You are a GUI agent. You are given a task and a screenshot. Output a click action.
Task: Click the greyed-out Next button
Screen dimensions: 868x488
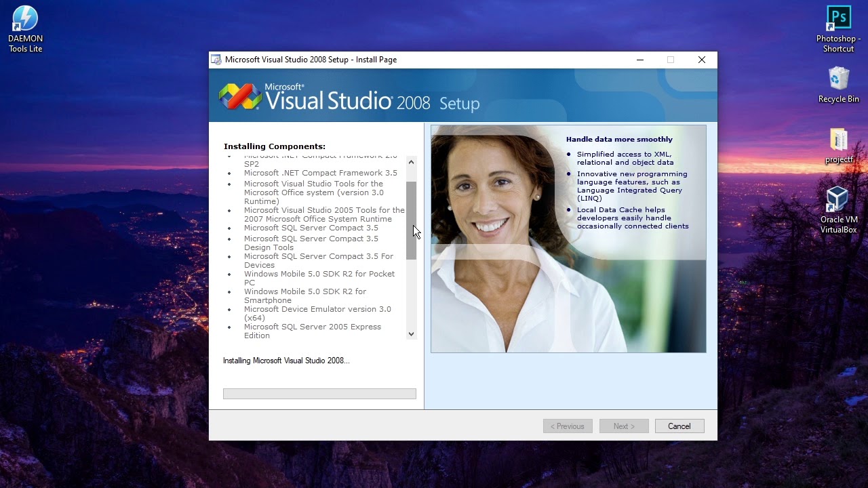[624, 426]
